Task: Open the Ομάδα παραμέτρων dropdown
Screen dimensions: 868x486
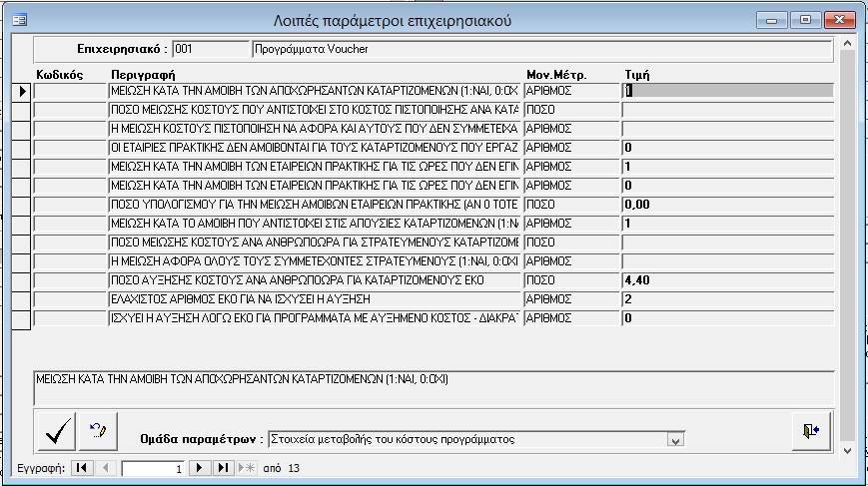Action: pyautogui.click(x=675, y=439)
